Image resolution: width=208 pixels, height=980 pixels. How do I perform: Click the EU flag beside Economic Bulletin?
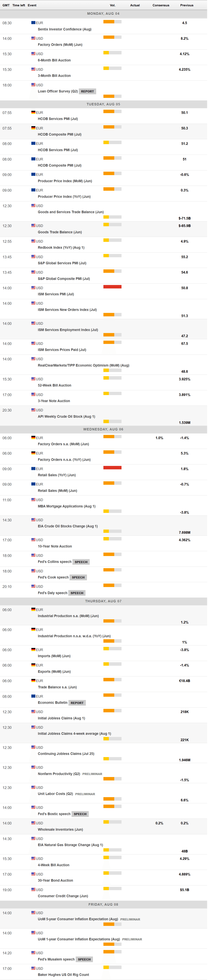pyautogui.click(x=33, y=697)
